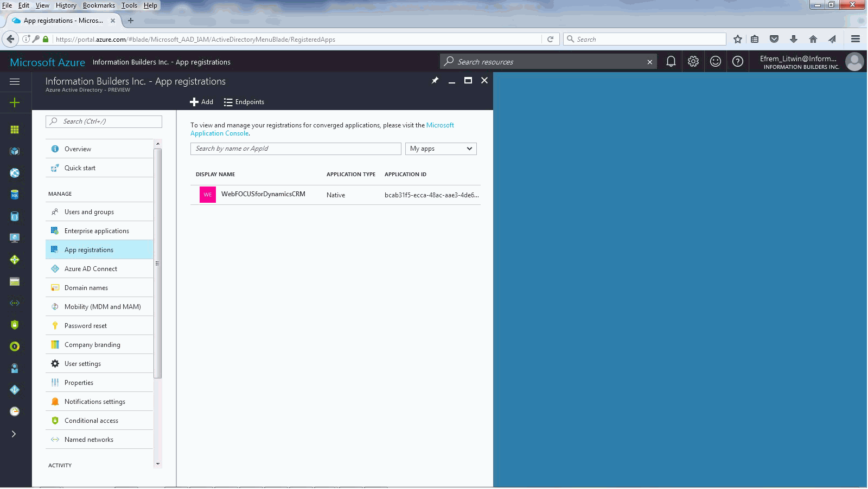868x489 pixels.
Task: Open the Firefox Downloads arrow
Action: click(x=794, y=39)
